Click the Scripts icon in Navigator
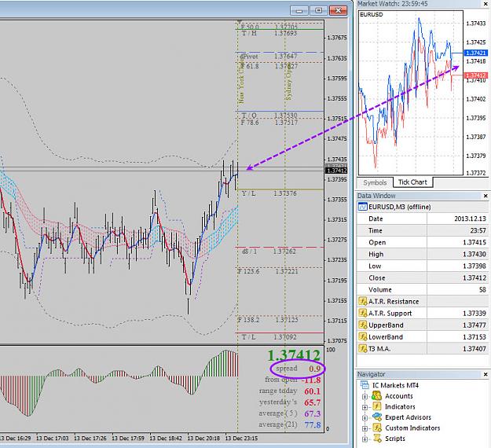The height and width of the screenshot is (448, 491). click(377, 439)
